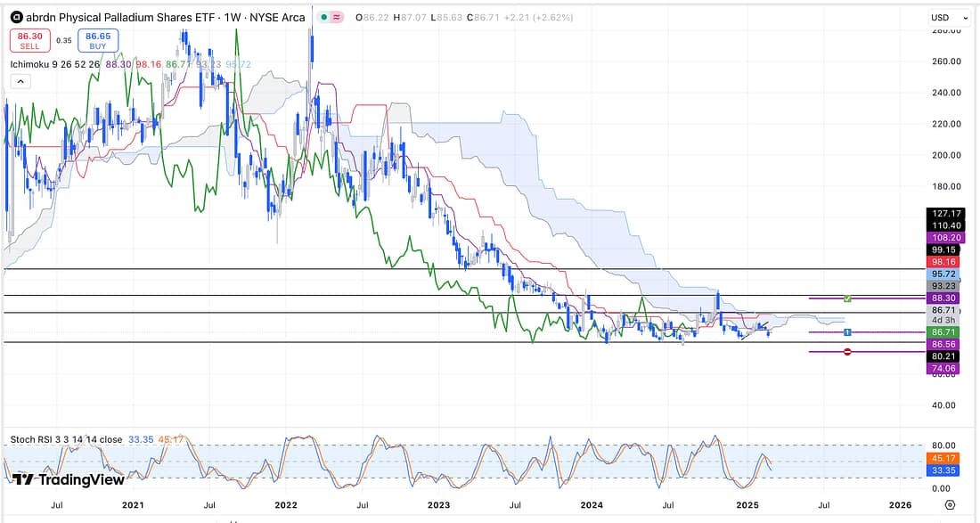Image resolution: width=980 pixels, height=523 pixels.
Task: Select the Stoch RSI 3 3 14 14 legend
Action: click(x=66, y=439)
